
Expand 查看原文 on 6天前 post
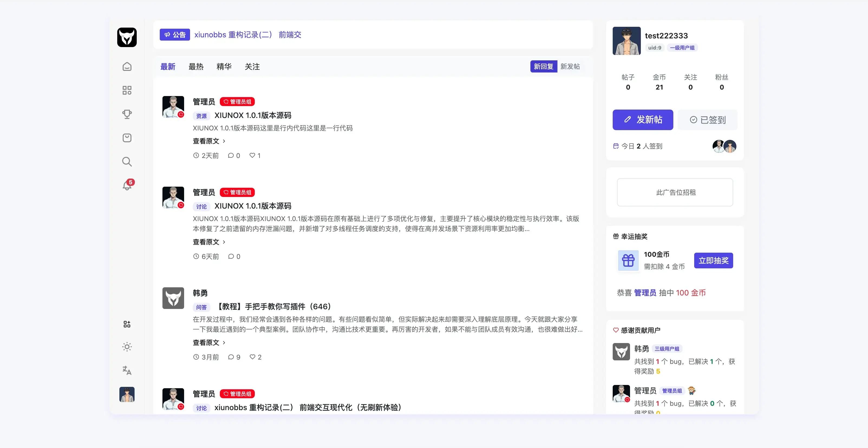209,242
